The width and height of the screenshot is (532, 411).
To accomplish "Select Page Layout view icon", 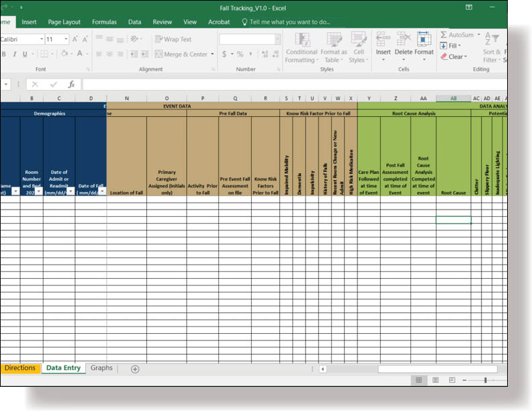I will click(x=435, y=380).
